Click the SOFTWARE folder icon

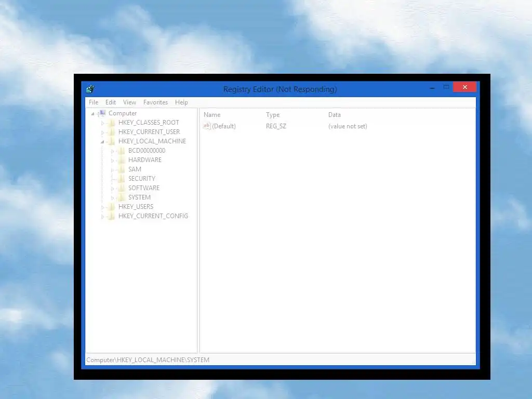tap(122, 188)
